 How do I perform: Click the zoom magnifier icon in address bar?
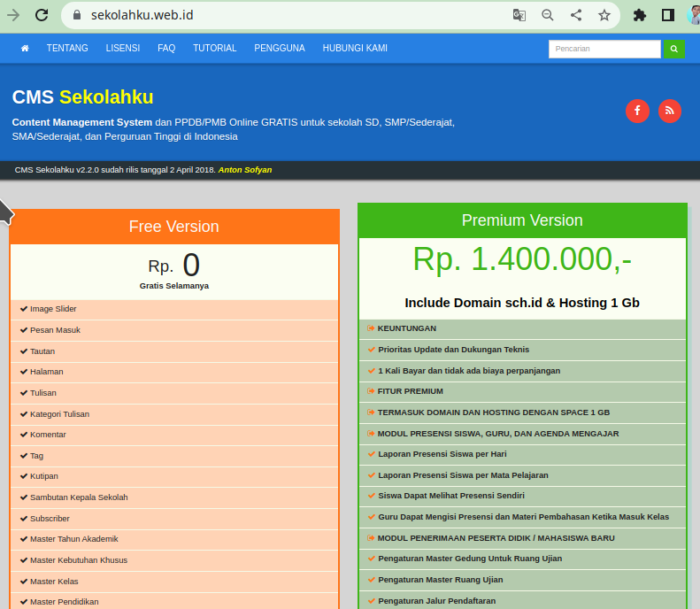pos(548,15)
